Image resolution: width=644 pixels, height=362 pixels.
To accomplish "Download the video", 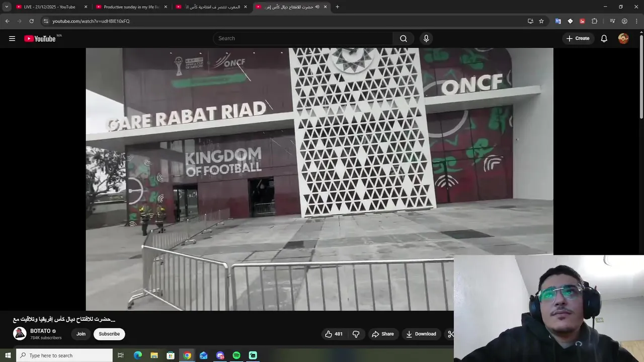I will [x=421, y=334].
